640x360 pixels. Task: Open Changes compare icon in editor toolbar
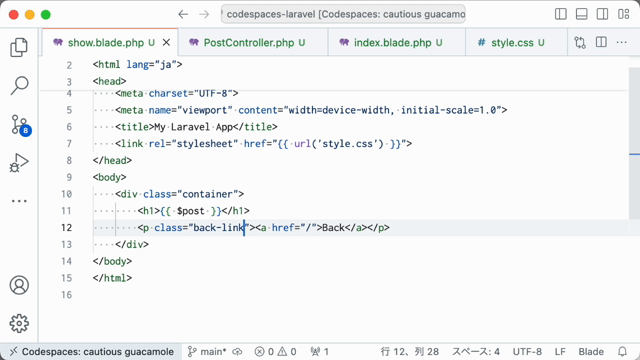click(x=580, y=42)
